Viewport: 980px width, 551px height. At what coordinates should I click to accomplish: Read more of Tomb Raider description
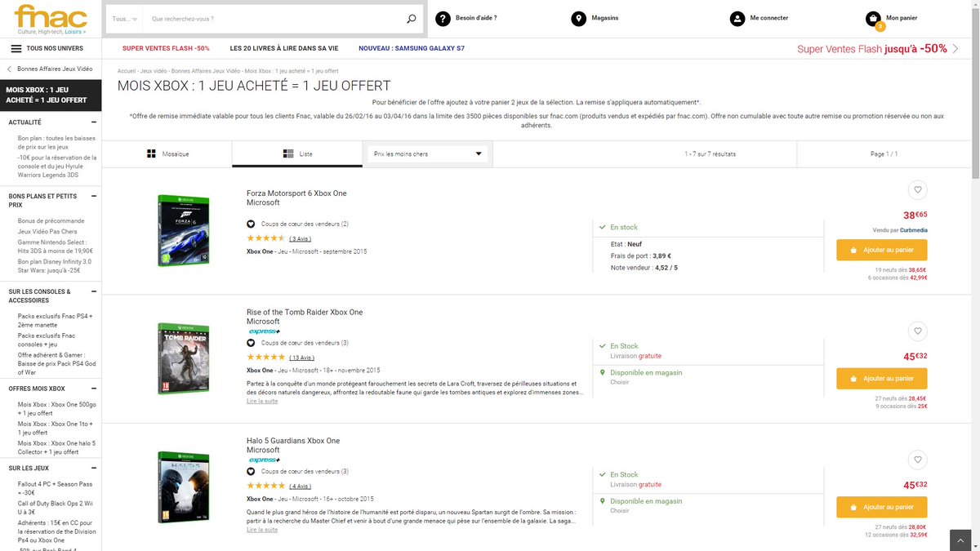pyautogui.click(x=262, y=401)
